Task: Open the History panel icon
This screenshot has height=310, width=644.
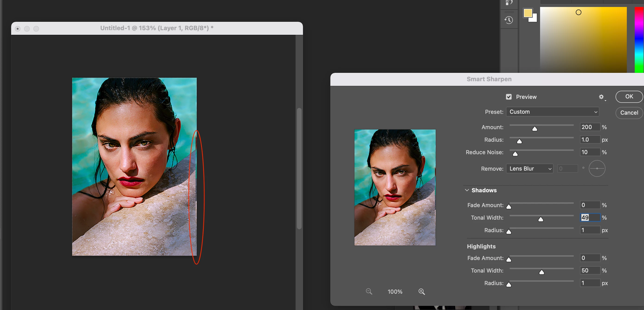Action: (509, 20)
